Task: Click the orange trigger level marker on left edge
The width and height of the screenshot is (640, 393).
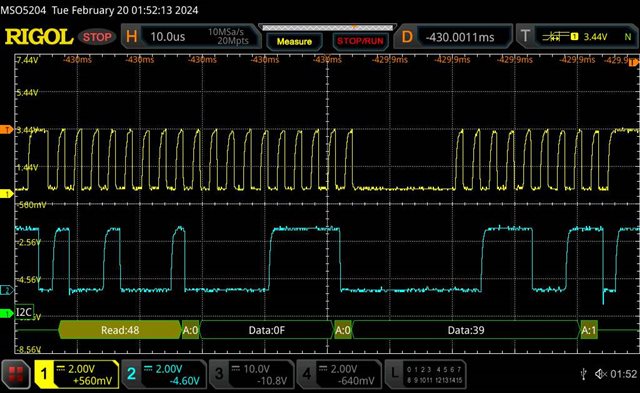Action: (x=6, y=130)
